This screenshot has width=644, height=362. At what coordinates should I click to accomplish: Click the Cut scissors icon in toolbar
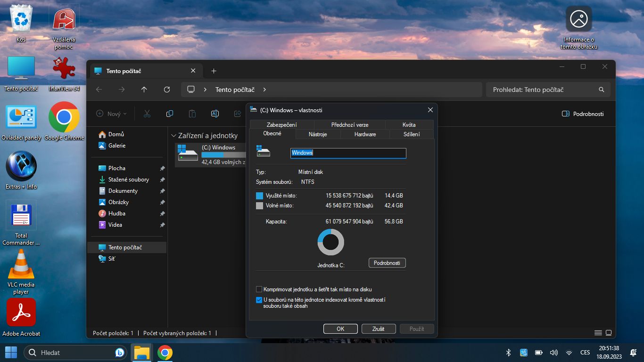(147, 114)
